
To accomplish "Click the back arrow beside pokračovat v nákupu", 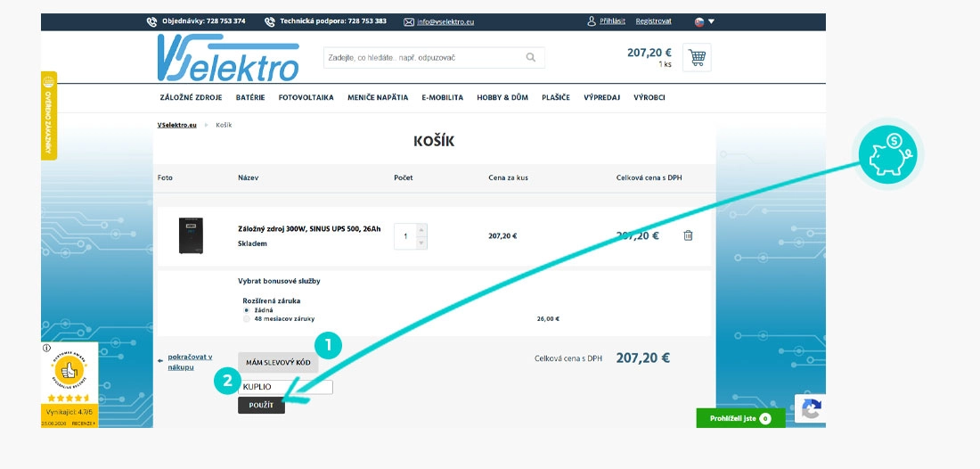I will click(160, 361).
